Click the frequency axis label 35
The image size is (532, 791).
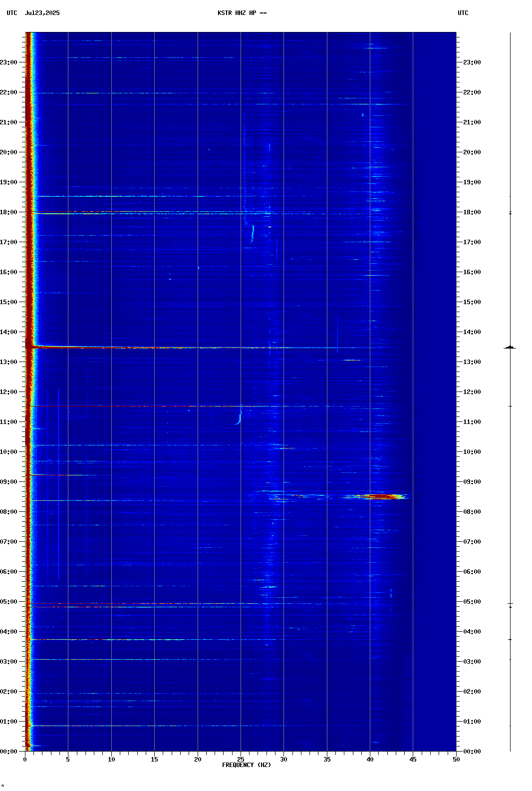327,760
